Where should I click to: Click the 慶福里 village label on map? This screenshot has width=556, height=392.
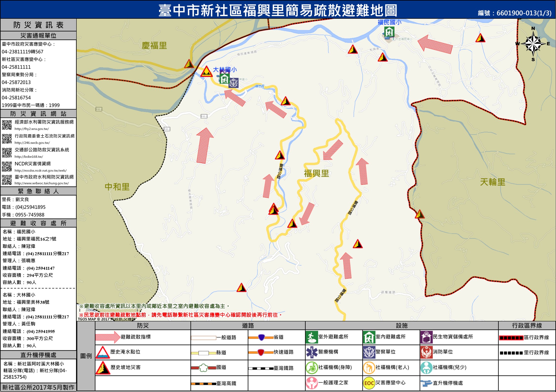pyautogui.click(x=154, y=45)
